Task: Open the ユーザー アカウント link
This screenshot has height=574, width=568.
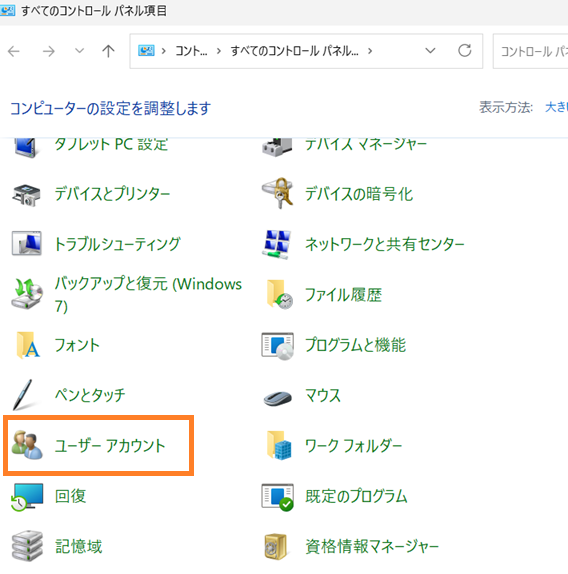Action: (110, 446)
